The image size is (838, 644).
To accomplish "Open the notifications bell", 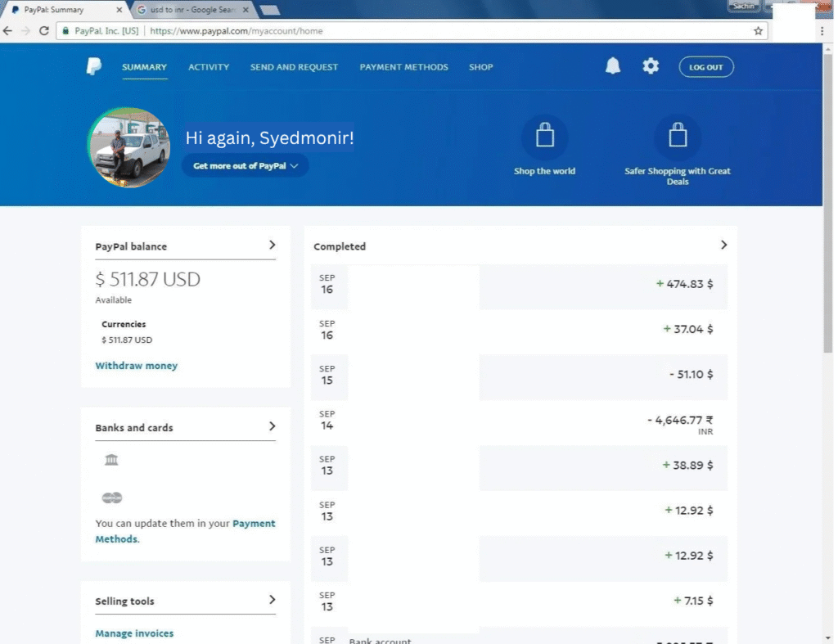I will click(x=613, y=67).
